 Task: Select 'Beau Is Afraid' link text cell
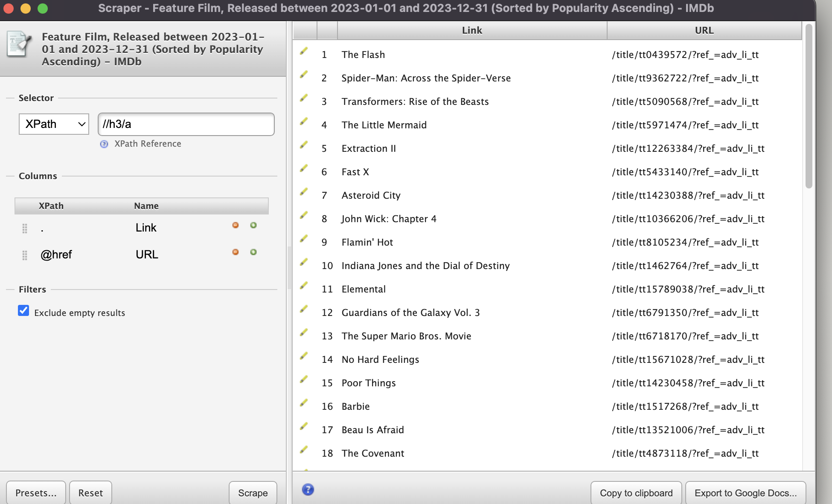click(372, 430)
